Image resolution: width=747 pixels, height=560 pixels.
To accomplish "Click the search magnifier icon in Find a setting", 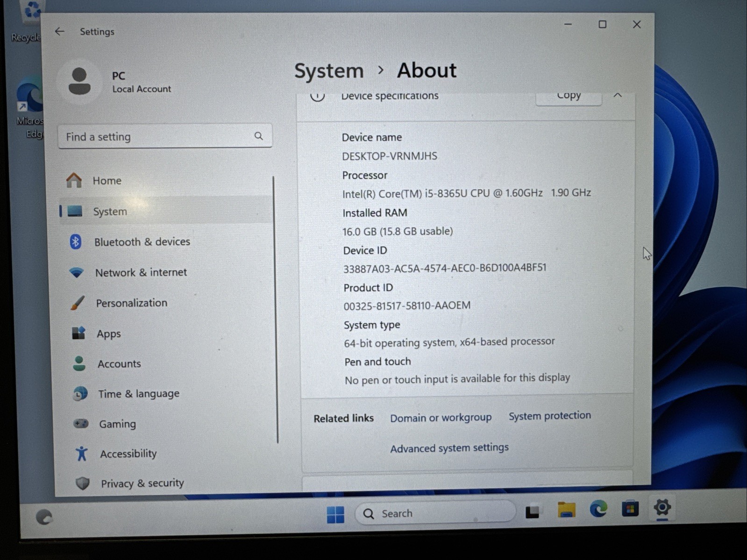I will (x=258, y=136).
